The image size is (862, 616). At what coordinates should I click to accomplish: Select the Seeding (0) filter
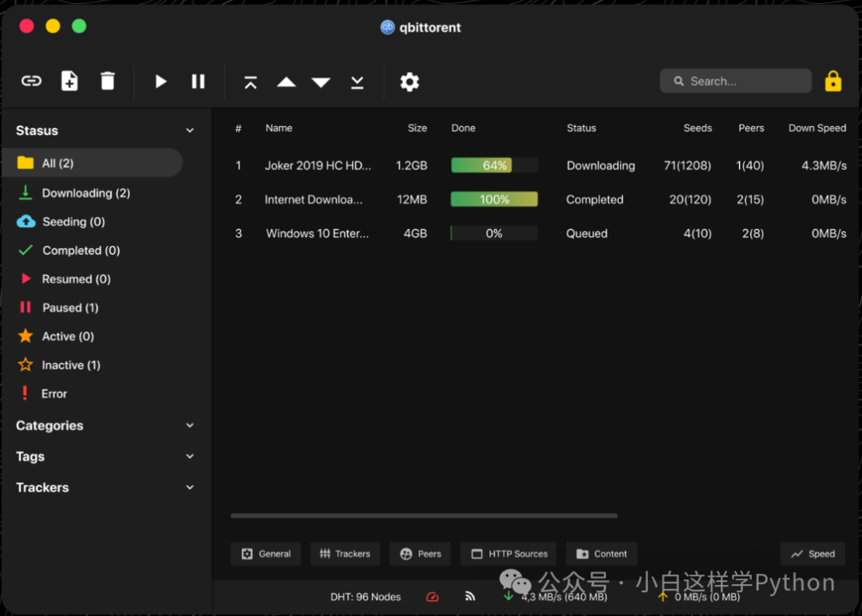[x=61, y=222]
